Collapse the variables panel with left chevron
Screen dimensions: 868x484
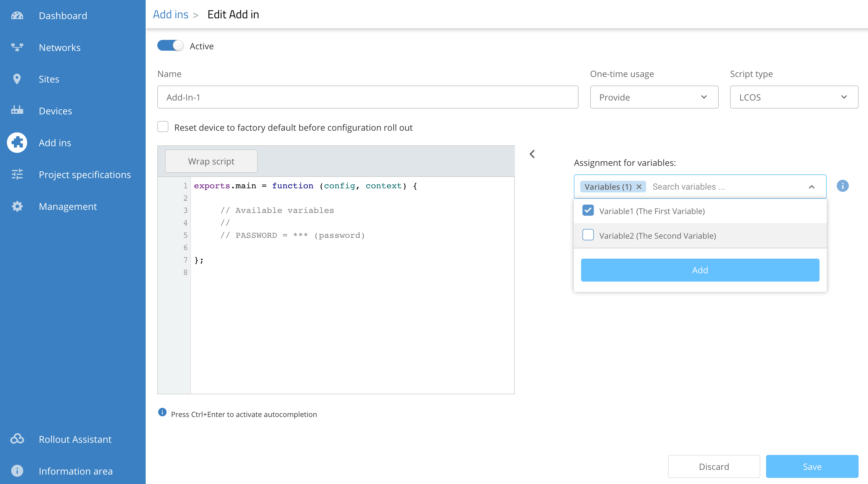point(532,154)
